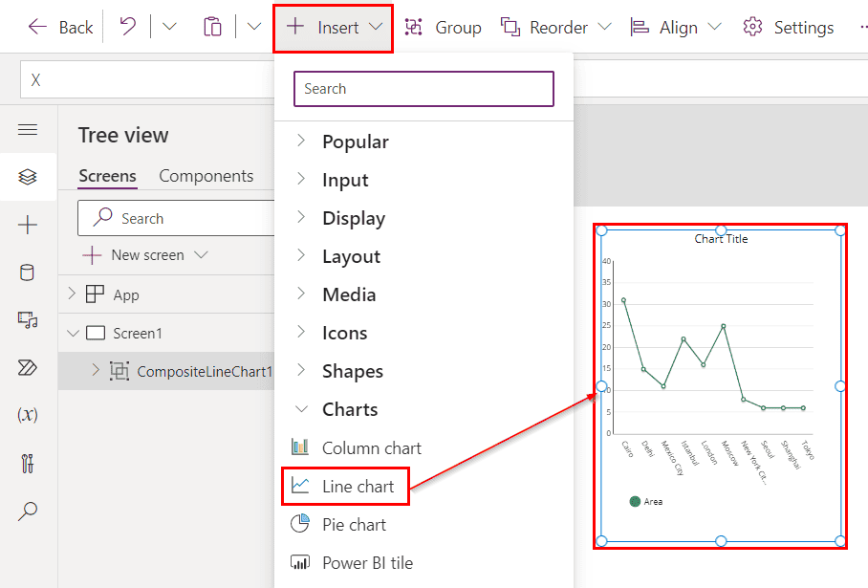
Task: Click the Undo arrow icon
Action: coord(128,26)
